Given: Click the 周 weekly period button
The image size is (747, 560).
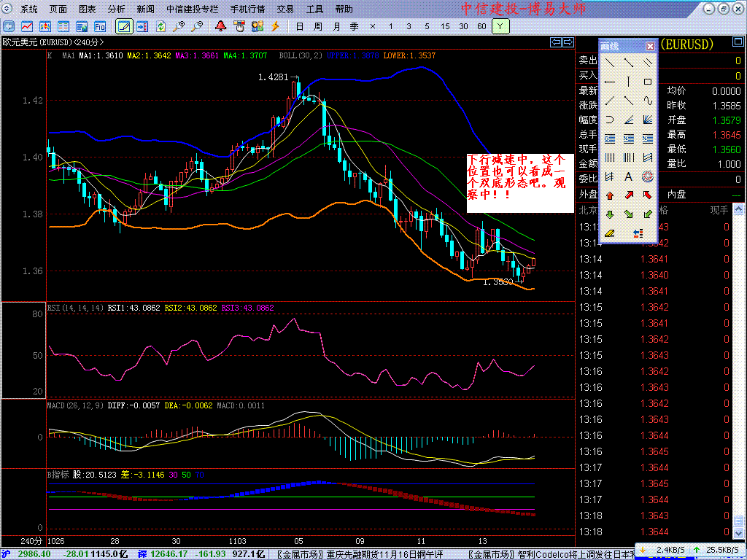Looking at the screenshot, I should (x=317, y=26).
